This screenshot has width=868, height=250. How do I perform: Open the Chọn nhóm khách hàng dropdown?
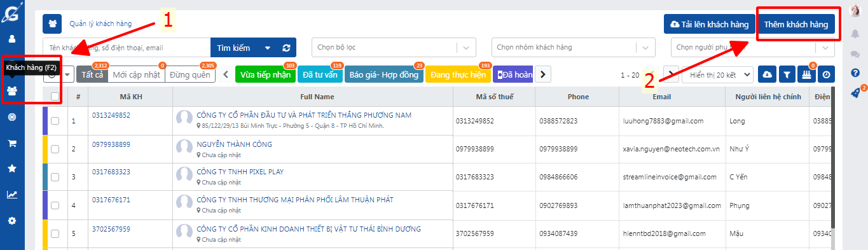point(573,47)
